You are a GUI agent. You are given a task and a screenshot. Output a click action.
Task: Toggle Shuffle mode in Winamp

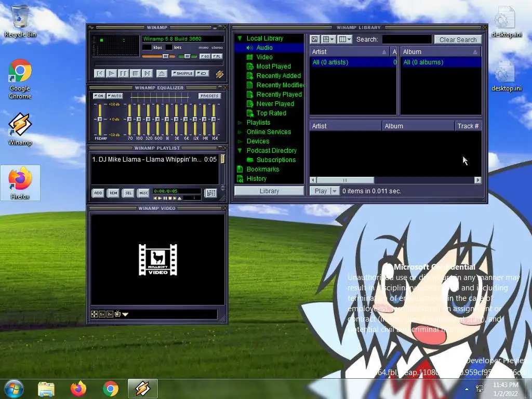pos(183,73)
